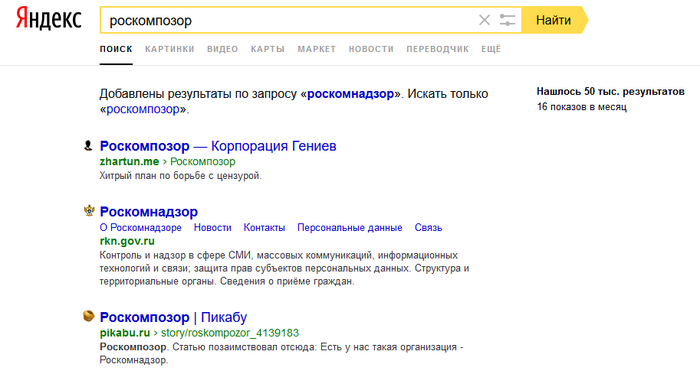This screenshot has width=700, height=374.
Task: Open advanced search settings icon
Action: point(508,20)
